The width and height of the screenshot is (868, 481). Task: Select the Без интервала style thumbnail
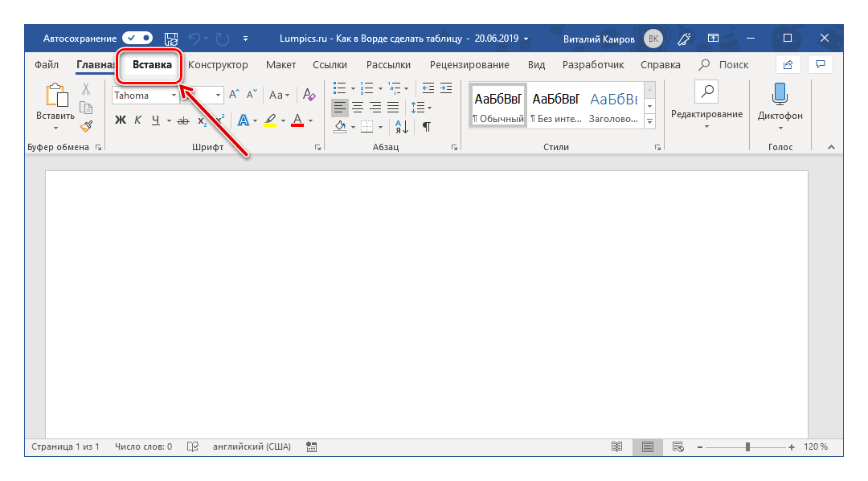click(555, 105)
